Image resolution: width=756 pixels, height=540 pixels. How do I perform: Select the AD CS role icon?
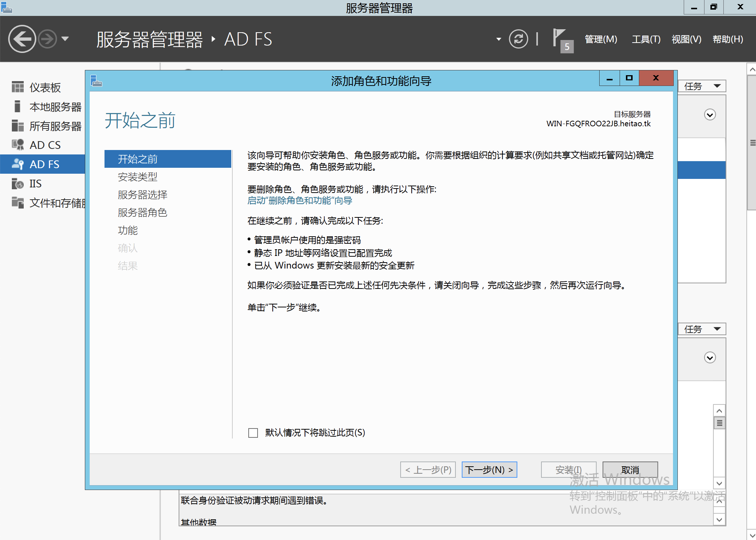tap(17, 145)
